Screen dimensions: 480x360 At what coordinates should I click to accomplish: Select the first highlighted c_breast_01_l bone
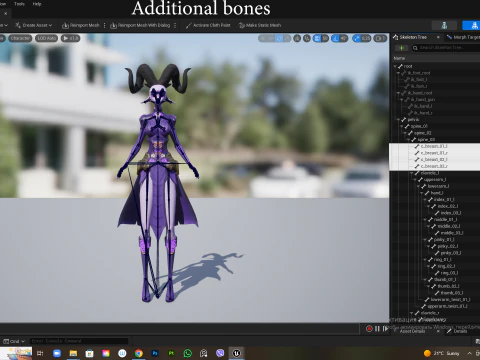(434, 146)
